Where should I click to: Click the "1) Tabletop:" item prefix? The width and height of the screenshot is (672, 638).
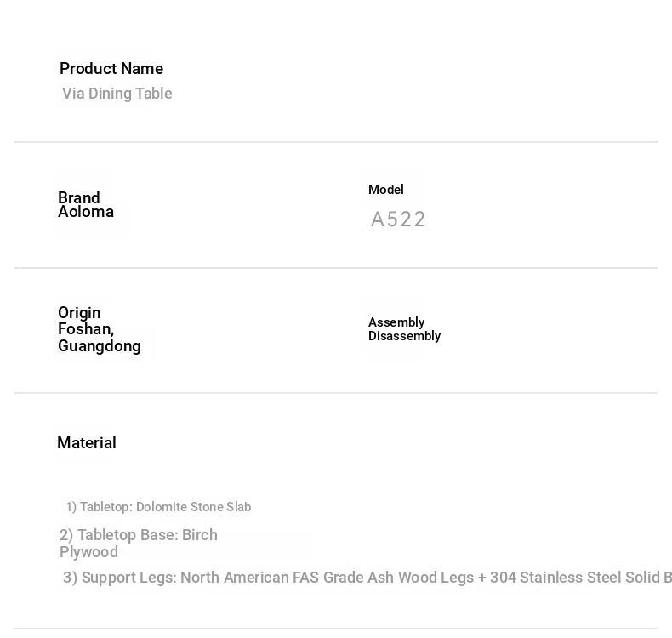coord(99,507)
